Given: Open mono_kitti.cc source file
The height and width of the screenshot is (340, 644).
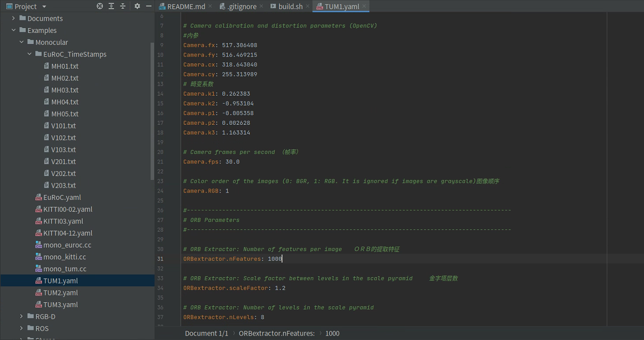Looking at the screenshot, I should (65, 257).
